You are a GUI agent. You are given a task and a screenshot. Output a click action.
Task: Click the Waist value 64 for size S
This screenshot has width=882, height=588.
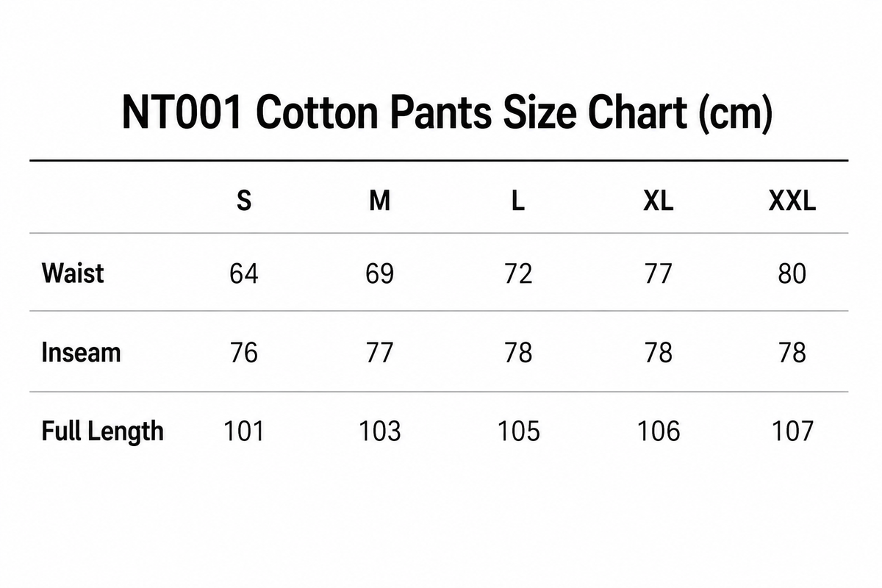click(x=244, y=274)
